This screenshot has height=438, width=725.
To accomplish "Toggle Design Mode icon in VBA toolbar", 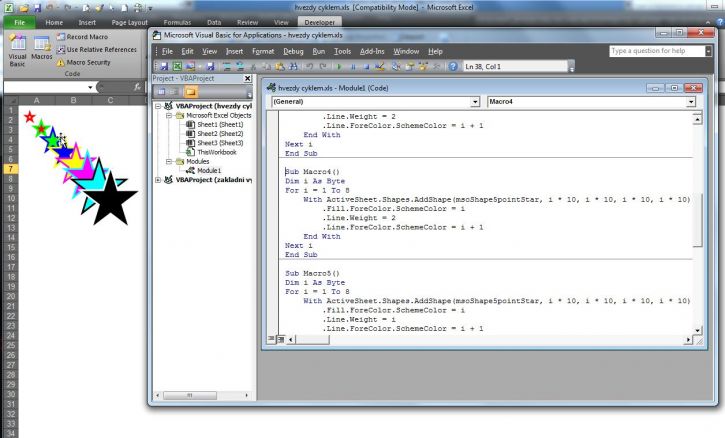I will [x=380, y=67].
